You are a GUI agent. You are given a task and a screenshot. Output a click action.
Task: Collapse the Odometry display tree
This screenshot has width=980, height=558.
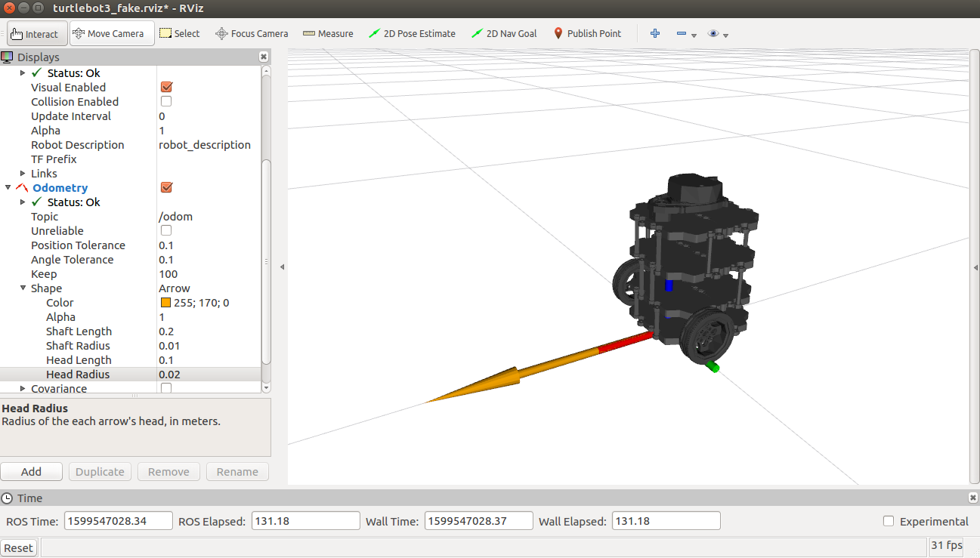[8, 188]
